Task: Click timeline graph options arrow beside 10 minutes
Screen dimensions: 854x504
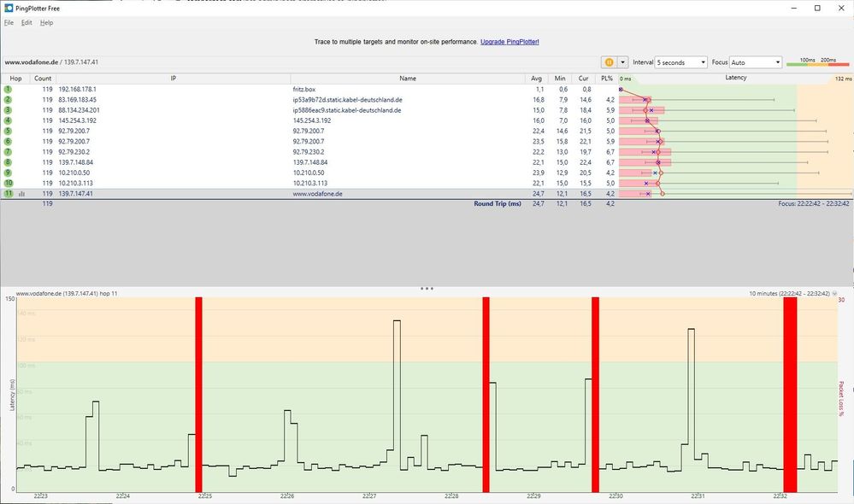Action: pyautogui.click(x=835, y=293)
